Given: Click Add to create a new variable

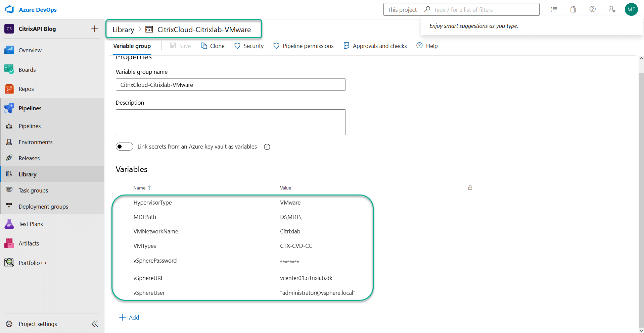Looking at the screenshot, I should (129, 318).
